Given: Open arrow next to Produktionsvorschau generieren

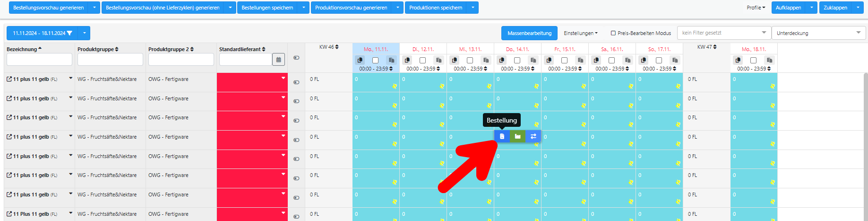Looking at the screenshot, I should click(x=398, y=8).
